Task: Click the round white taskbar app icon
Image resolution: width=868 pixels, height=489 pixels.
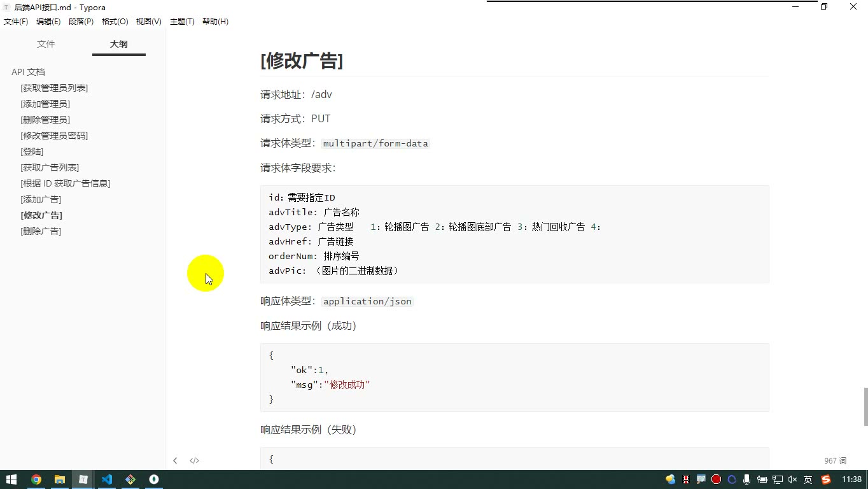Action: coord(154,479)
